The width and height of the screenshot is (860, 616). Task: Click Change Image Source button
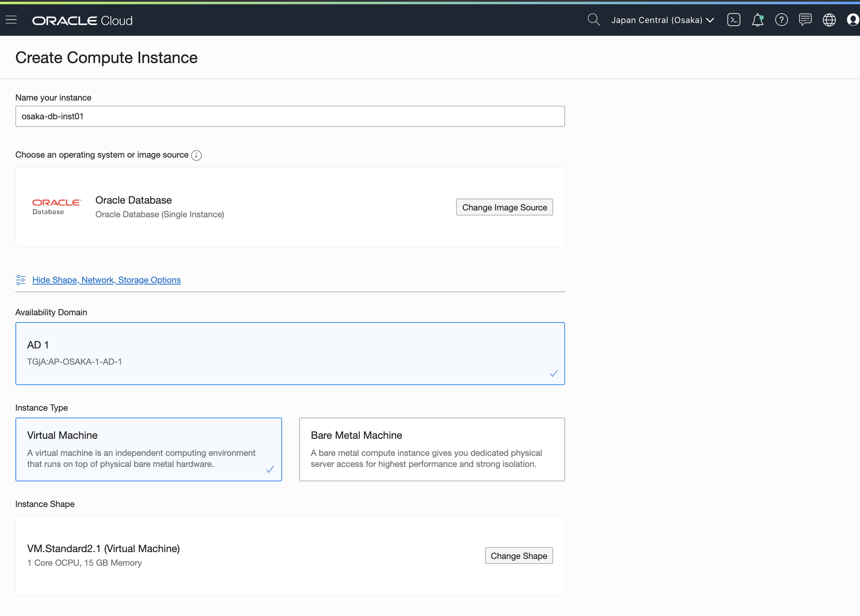tap(505, 207)
